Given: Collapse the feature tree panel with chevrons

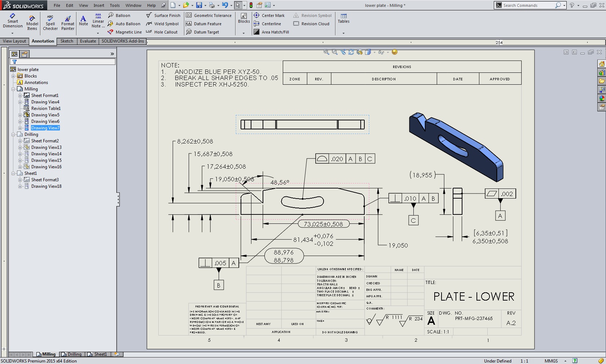Looking at the screenshot, I should point(112,54).
